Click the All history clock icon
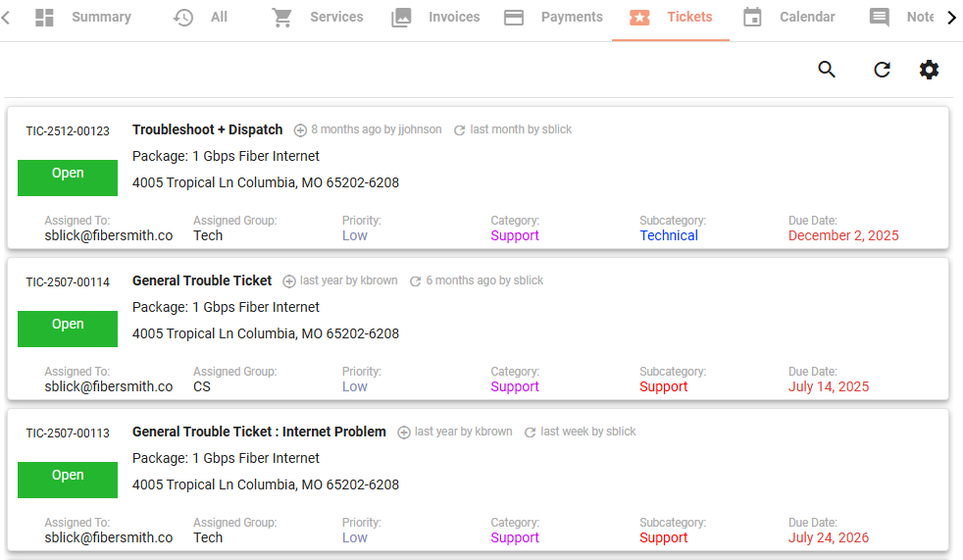Screen dimensions: 963x560 (x=183, y=18)
